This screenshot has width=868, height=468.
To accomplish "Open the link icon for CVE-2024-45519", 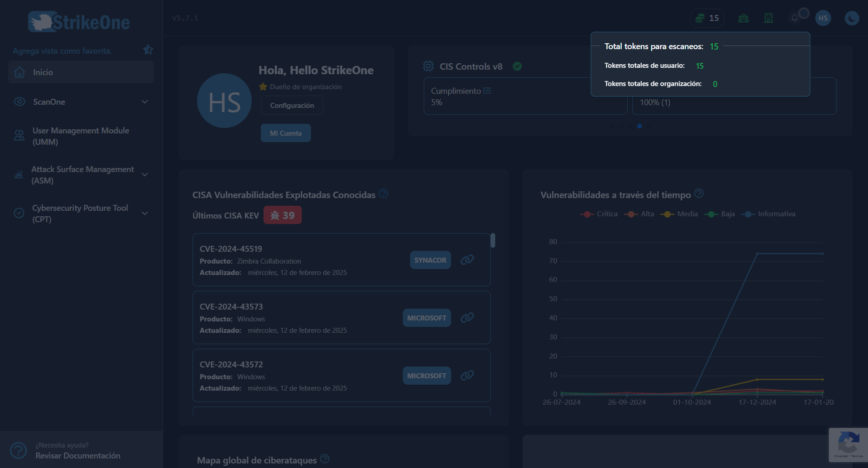I will 467,259.
